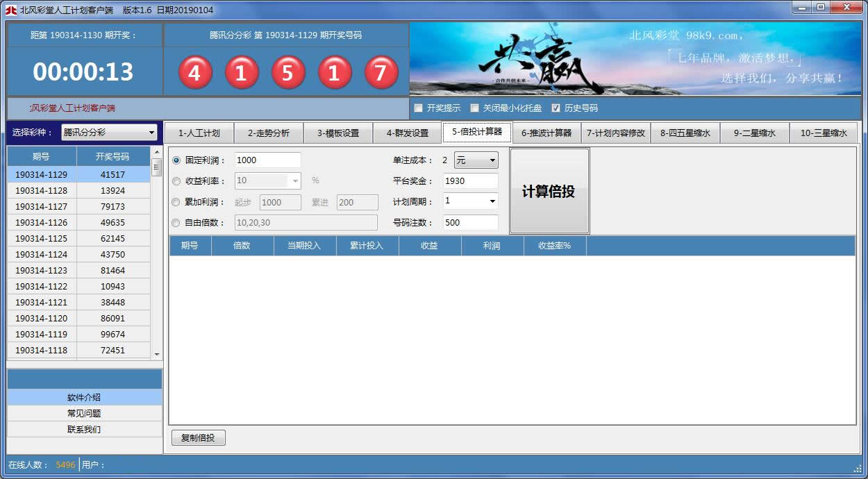Viewport: 868px width, 479px height.
Task: Click the 收益率% column header
Action: [555, 246]
